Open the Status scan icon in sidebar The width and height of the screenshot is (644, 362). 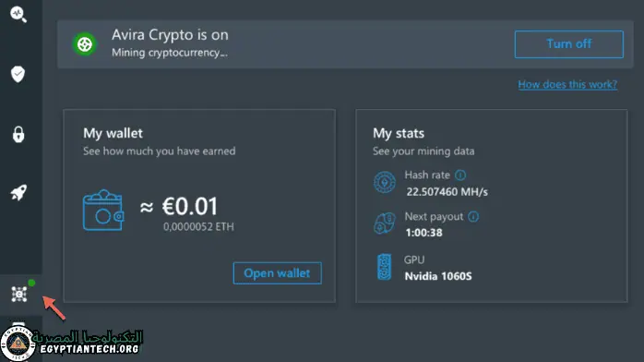pos(18,14)
